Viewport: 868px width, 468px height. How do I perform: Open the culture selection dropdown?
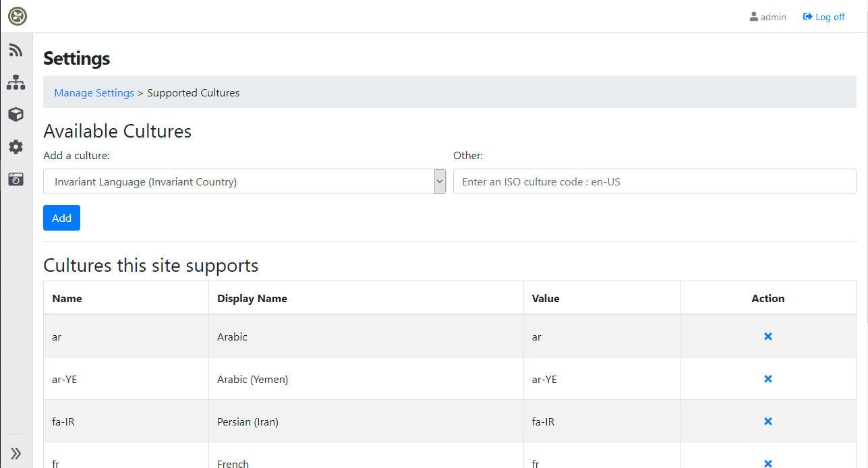click(243, 181)
